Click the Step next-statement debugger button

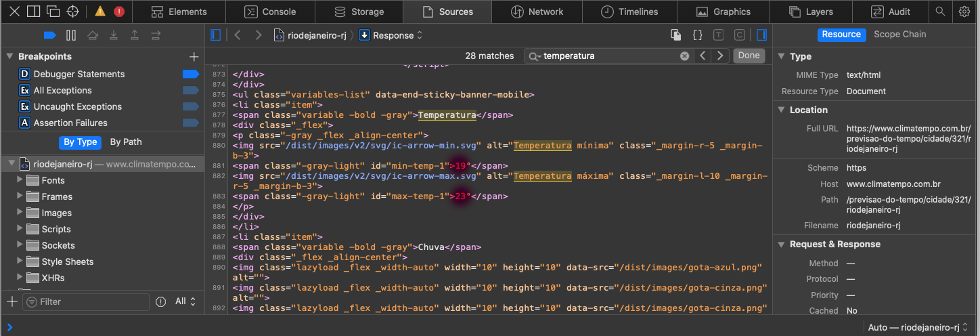(156, 35)
